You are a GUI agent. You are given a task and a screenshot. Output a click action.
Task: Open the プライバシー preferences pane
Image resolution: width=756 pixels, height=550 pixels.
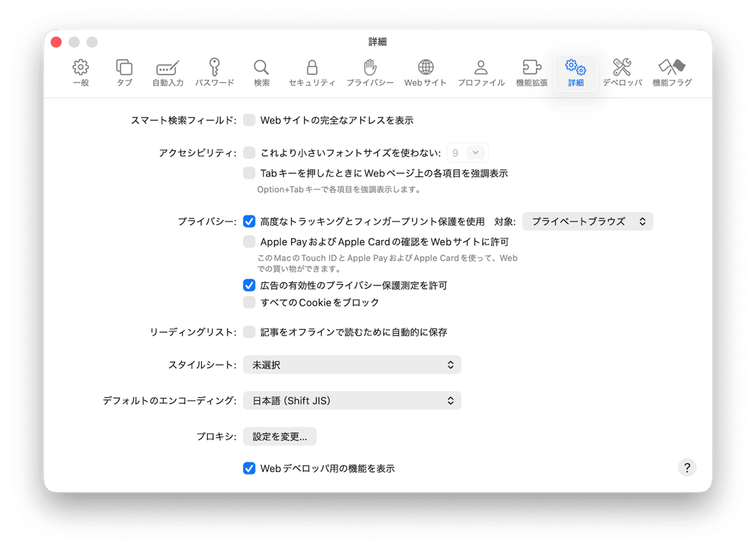click(x=371, y=70)
